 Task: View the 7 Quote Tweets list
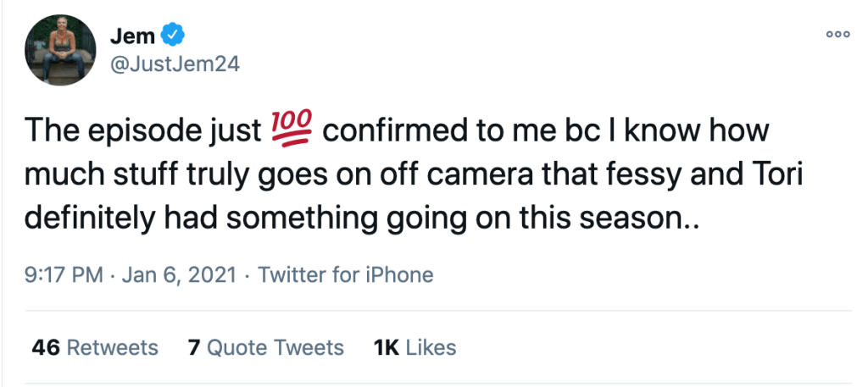266,347
